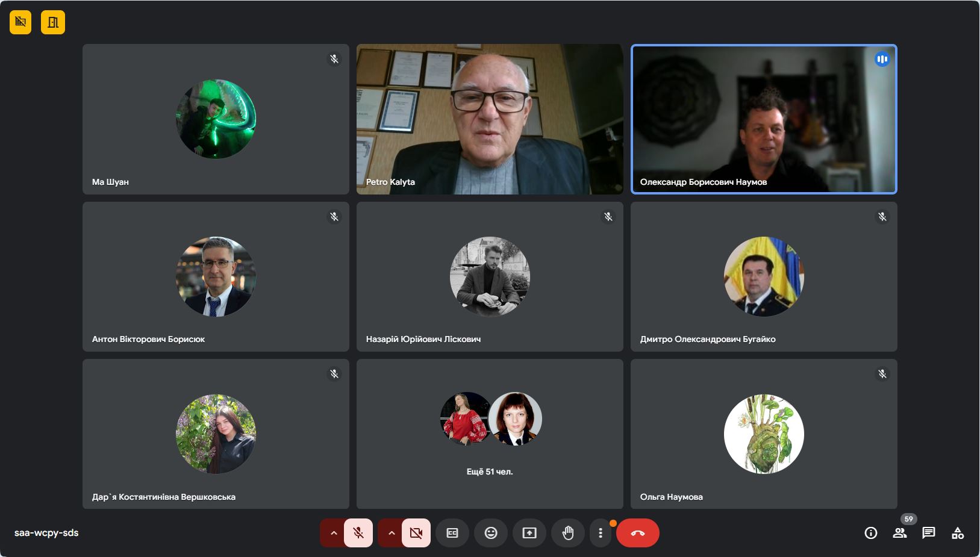Viewport: 980px width, 557px height.
Task: Open meeting details info icon
Action: click(x=870, y=533)
